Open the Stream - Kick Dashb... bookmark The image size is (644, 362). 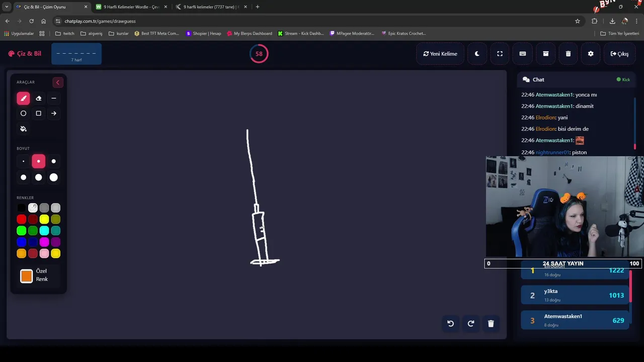pos(301,34)
